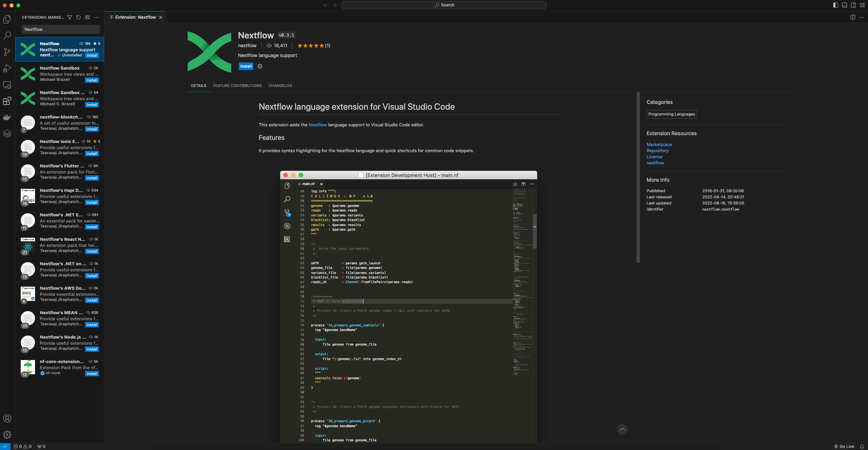This screenshot has width=868, height=450.
Task: Open Extensions view more actions menu
Action: point(96,17)
